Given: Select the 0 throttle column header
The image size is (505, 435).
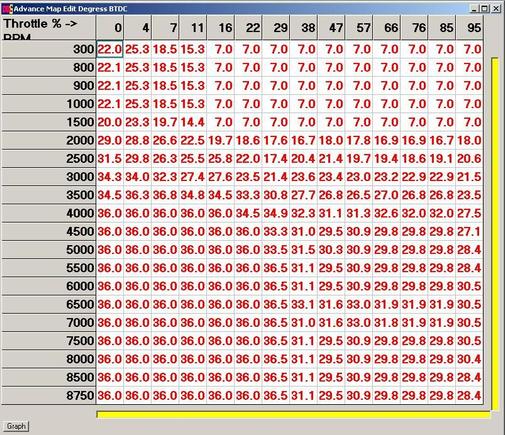Looking at the screenshot, I should (110, 27).
